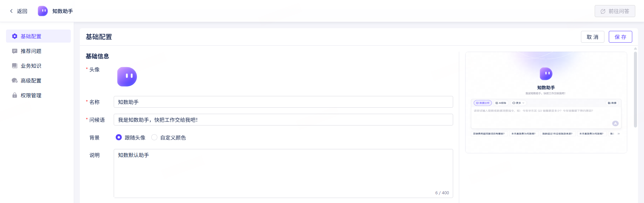Click the gear icon next to 基础配置
Screen dimensions: 644x203
(x=15, y=36)
